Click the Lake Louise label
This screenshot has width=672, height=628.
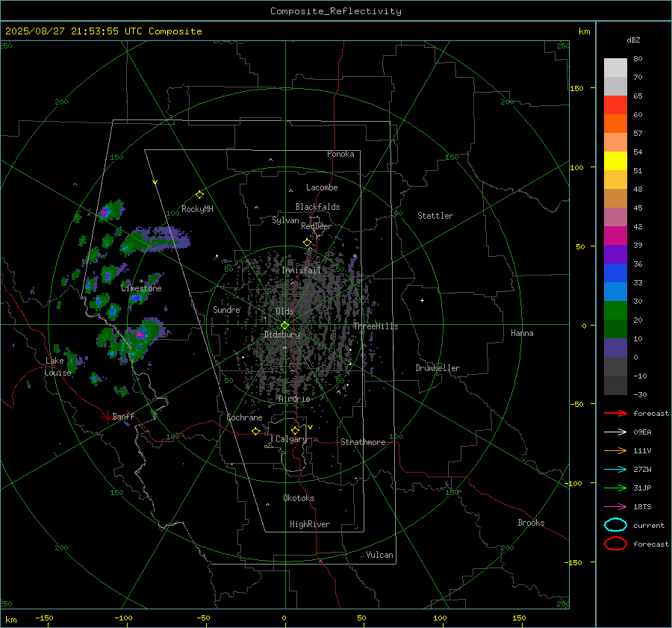click(57, 367)
